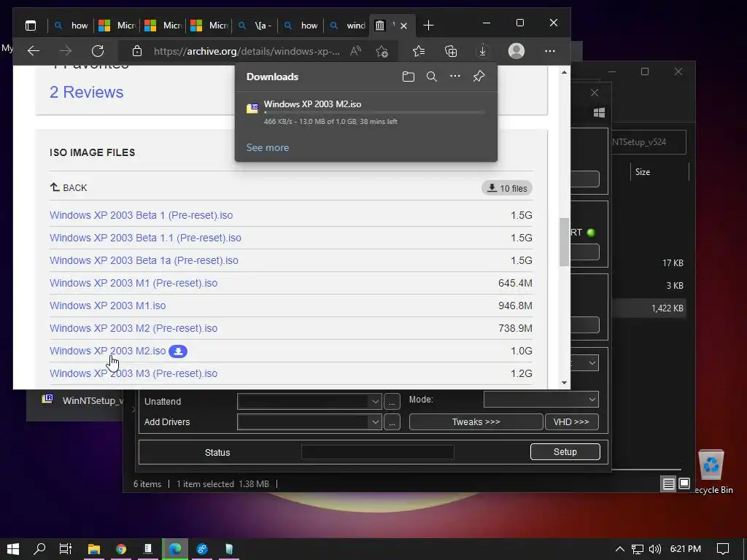Go back to the previous page

(34, 51)
